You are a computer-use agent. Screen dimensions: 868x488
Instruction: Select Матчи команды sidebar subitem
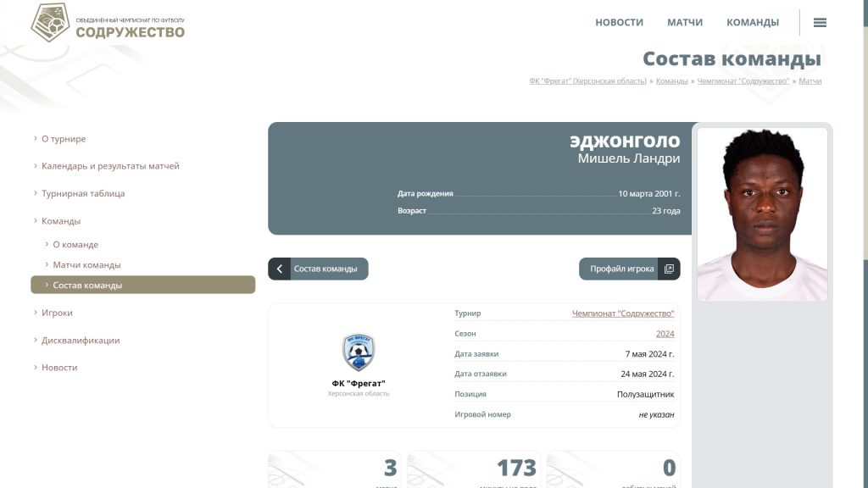click(x=86, y=265)
